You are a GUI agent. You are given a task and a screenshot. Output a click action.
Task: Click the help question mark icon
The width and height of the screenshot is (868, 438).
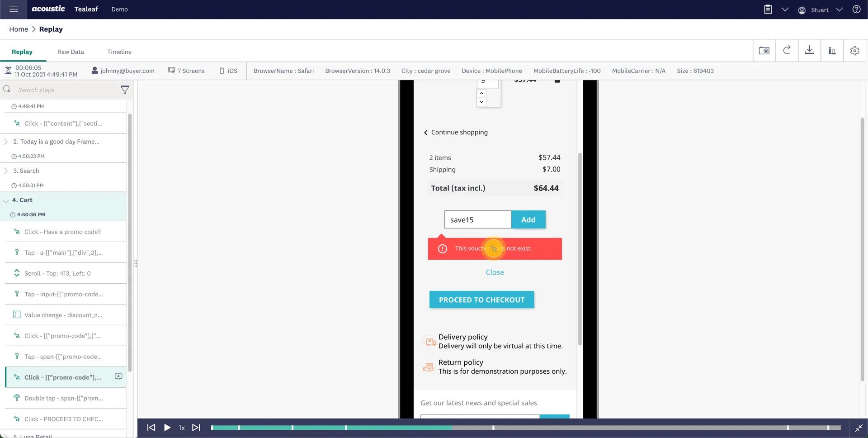coord(856,10)
